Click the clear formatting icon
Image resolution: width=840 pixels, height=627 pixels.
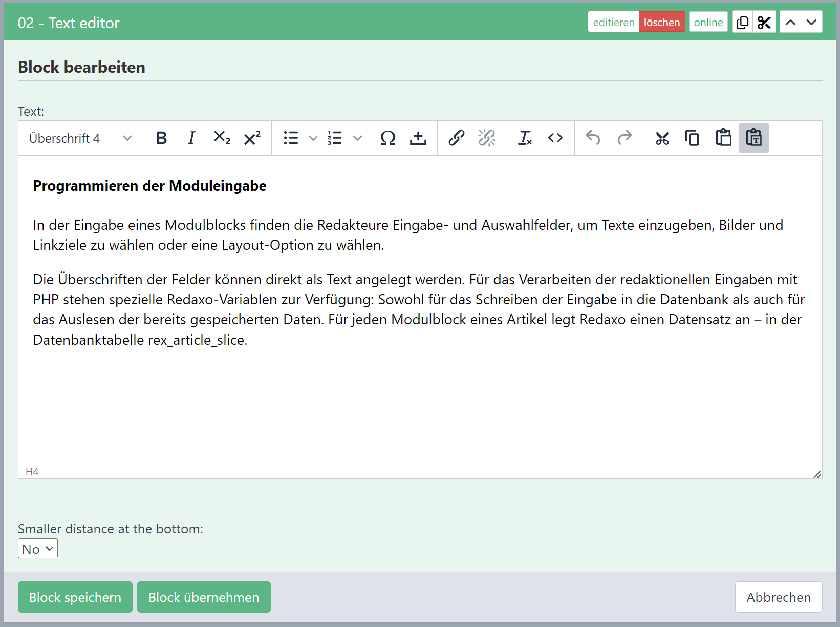tap(525, 138)
